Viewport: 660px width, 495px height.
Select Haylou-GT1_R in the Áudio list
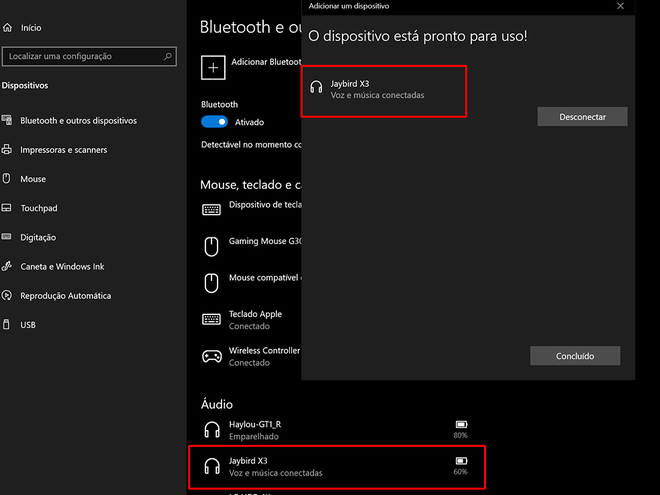pos(255,424)
